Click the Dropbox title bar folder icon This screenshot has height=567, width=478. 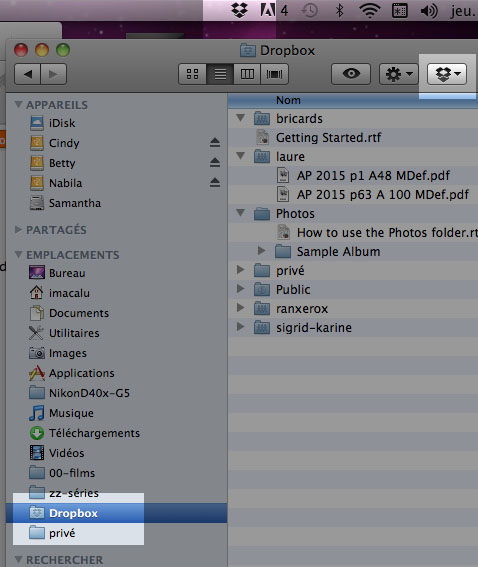pos(248,50)
